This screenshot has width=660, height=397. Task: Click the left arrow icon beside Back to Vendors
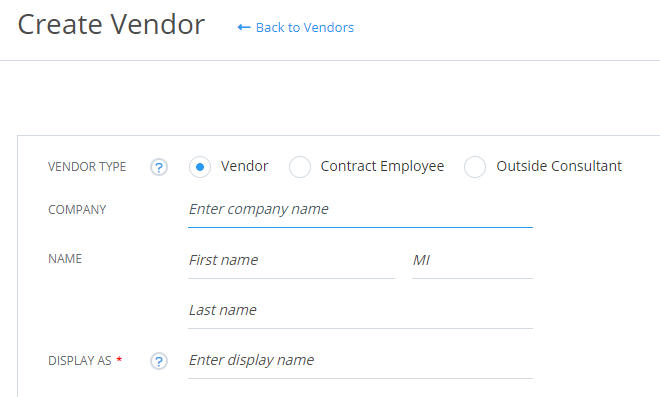[x=244, y=27]
